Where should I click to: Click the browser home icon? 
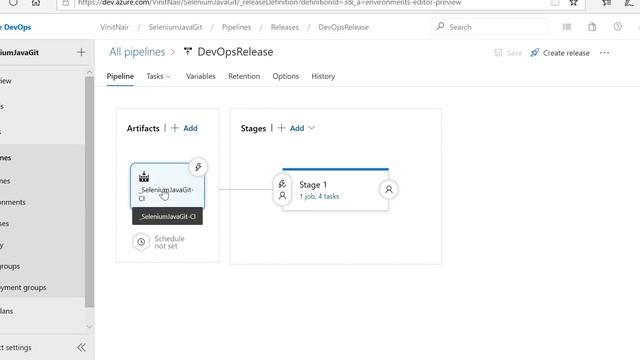tap(36, 3)
